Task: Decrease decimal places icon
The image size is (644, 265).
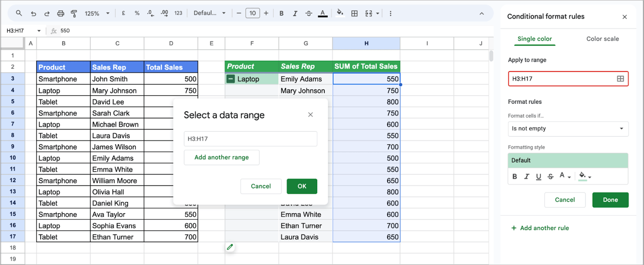Action: coord(150,13)
